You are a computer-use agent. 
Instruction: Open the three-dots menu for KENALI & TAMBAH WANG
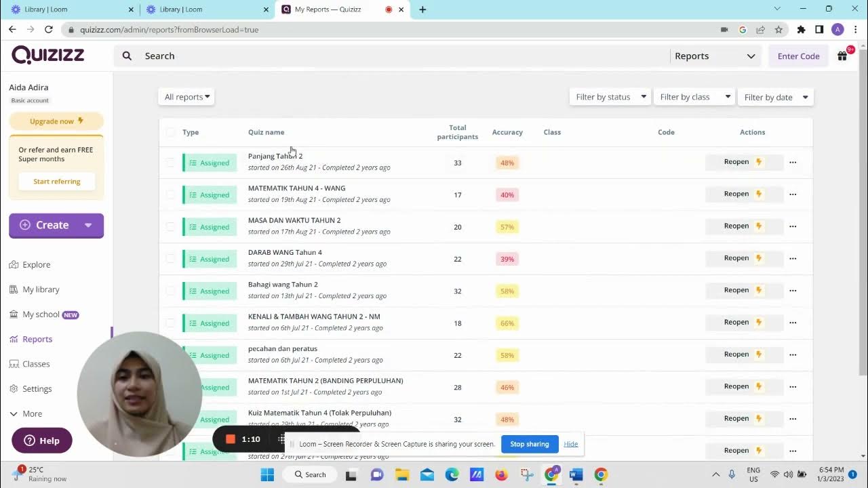tap(793, 323)
